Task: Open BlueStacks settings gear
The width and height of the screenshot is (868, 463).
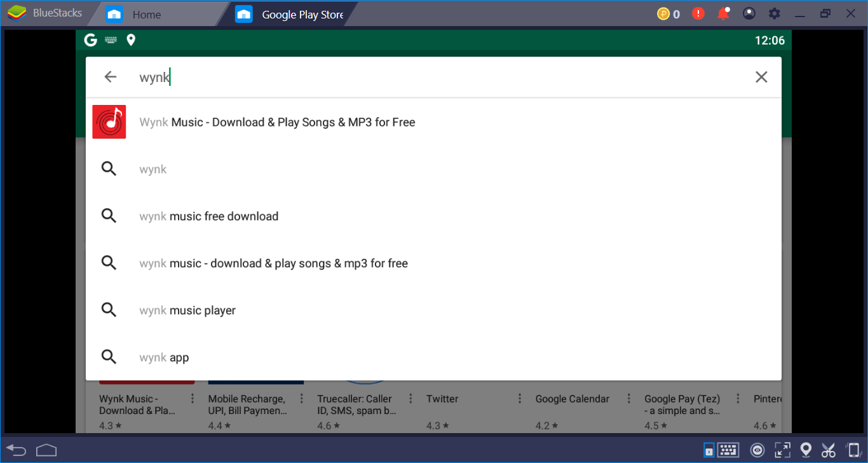Action: tap(775, 13)
